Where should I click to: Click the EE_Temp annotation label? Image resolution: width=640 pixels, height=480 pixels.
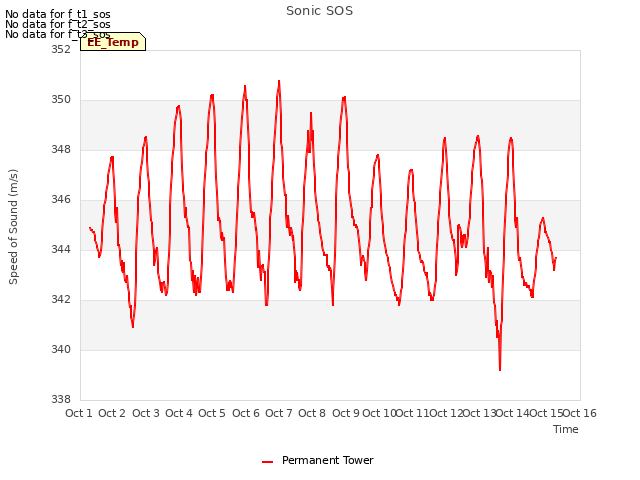tap(113, 42)
